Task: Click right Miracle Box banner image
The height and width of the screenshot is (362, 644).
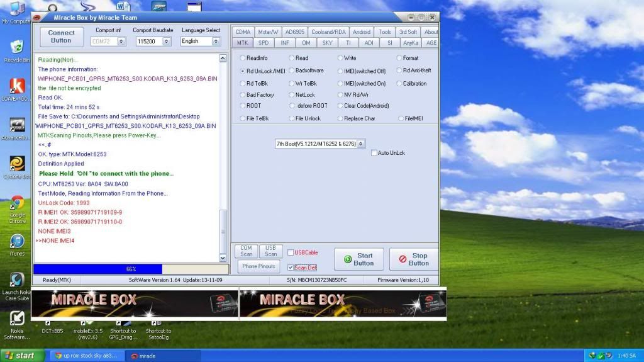Action: click(343, 303)
